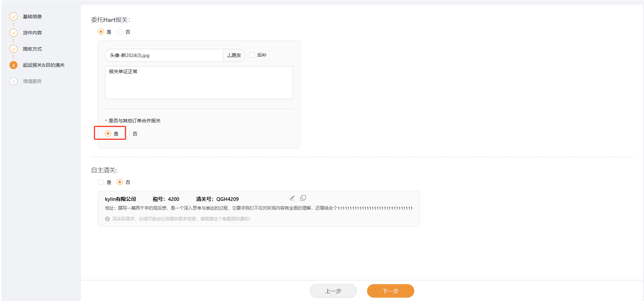Click the step 5 number circle
Viewport: 644px width, 301px height.
coord(13,81)
